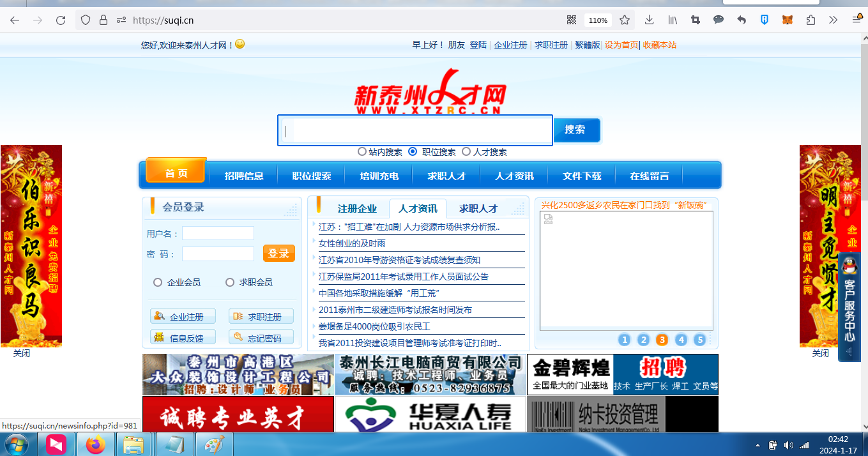
Task: Open the 首页 navigation tab
Action: 176,171
